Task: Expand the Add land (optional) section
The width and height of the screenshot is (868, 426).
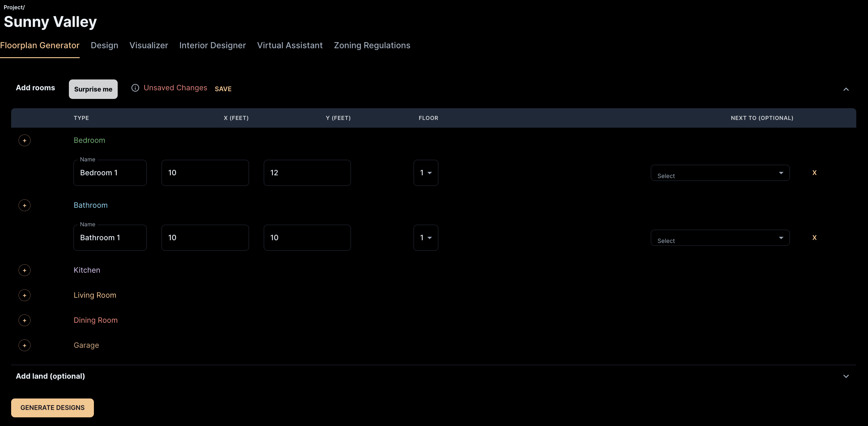Action: pos(845,377)
